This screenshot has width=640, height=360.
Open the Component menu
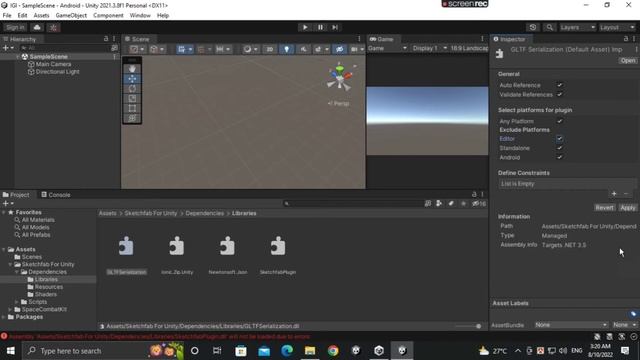[x=108, y=16]
